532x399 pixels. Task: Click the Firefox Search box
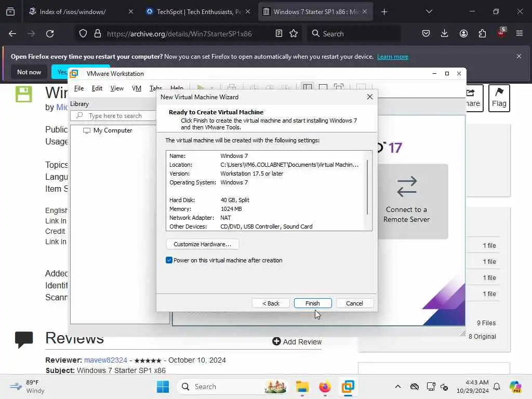353,34
